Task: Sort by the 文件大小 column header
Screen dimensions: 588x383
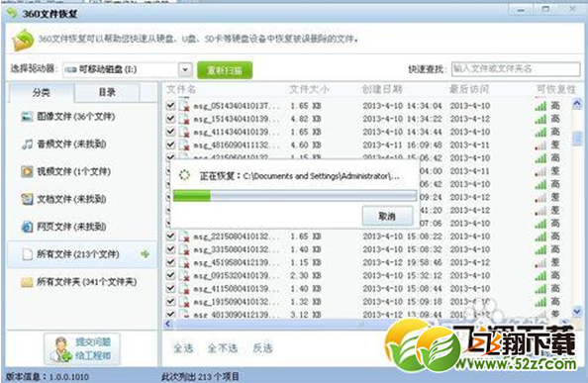Action: 309,89
